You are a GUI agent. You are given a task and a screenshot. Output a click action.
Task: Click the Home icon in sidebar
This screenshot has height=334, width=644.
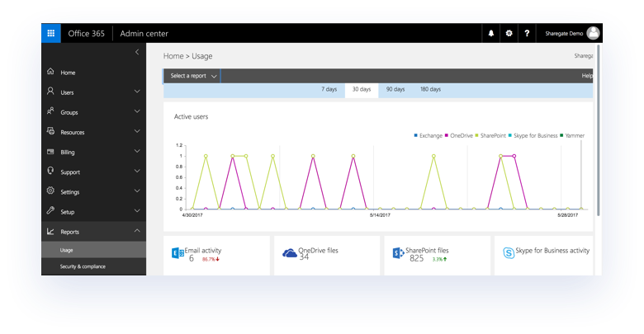[50, 72]
